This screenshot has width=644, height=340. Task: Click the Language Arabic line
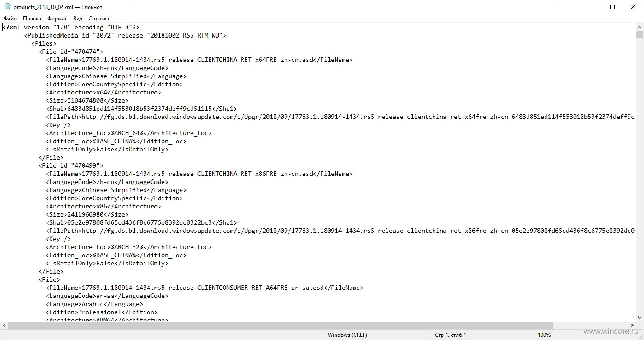point(94,304)
